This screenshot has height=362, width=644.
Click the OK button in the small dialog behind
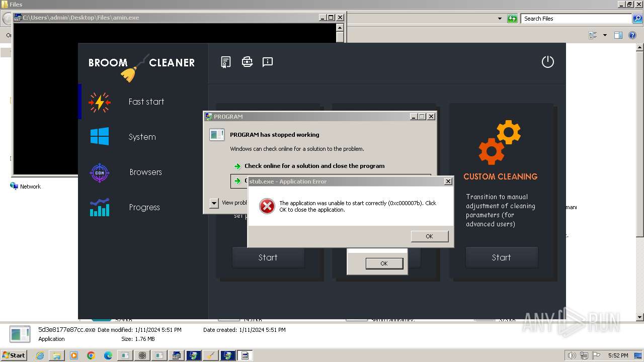coord(384,263)
